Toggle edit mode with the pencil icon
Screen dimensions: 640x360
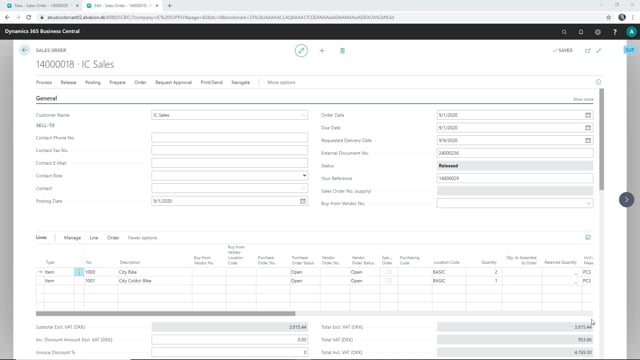point(301,51)
